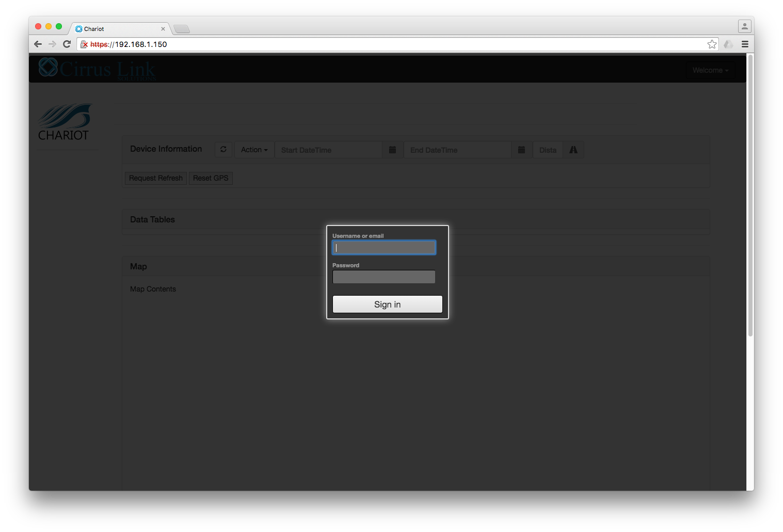Click the Device Information heading

tap(166, 149)
